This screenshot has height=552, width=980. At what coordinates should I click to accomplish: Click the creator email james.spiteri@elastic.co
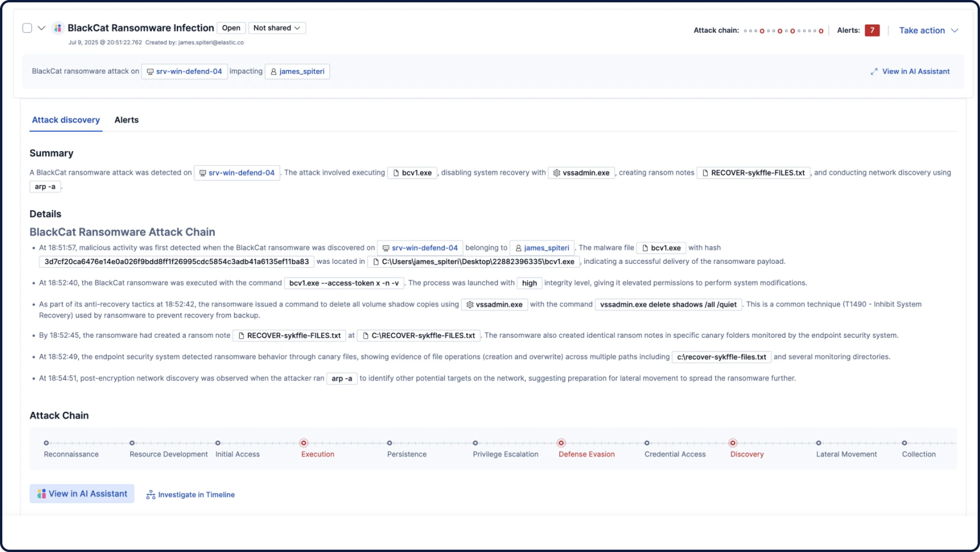[x=211, y=43]
